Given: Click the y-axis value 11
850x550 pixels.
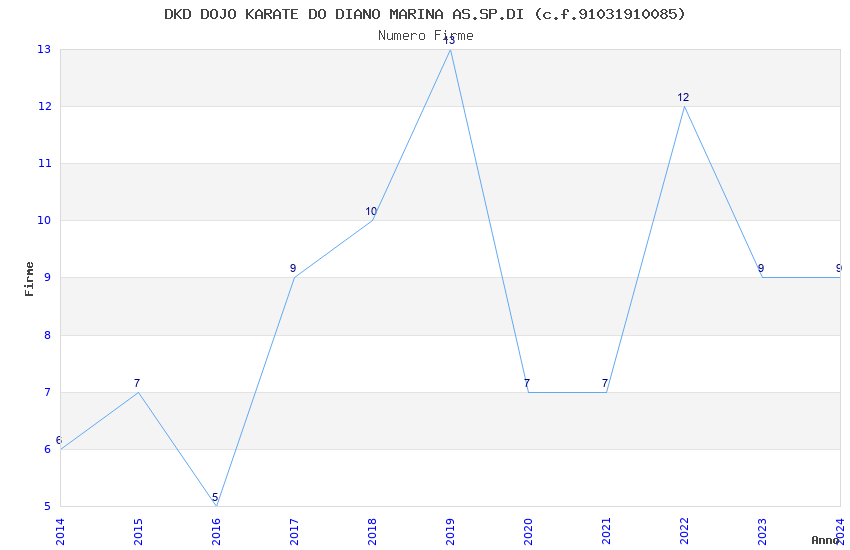Looking at the screenshot, I should point(44,163).
